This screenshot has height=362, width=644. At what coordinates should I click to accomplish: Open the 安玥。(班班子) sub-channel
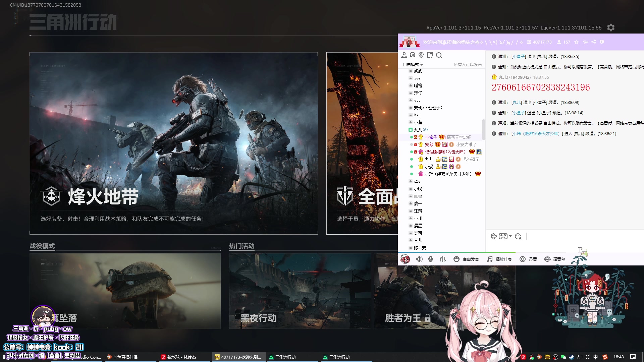tap(428, 108)
